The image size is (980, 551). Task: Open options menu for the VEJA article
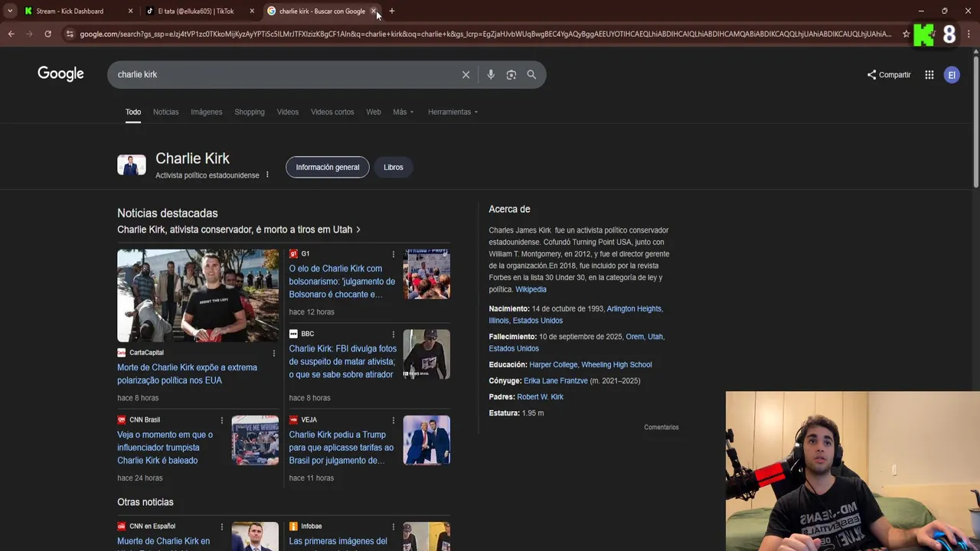[x=394, y=420]
